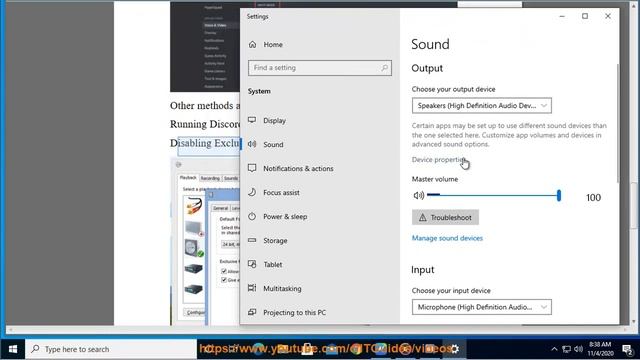Click the Running Discor text in the document
The width and height of the screenshot is (640, 360).
(205, 124)
